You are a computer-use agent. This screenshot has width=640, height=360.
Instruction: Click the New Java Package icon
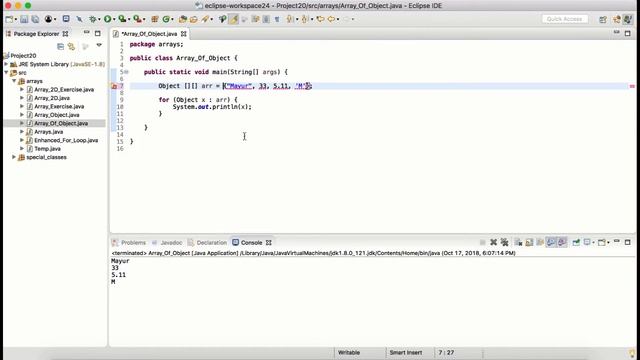155,19
